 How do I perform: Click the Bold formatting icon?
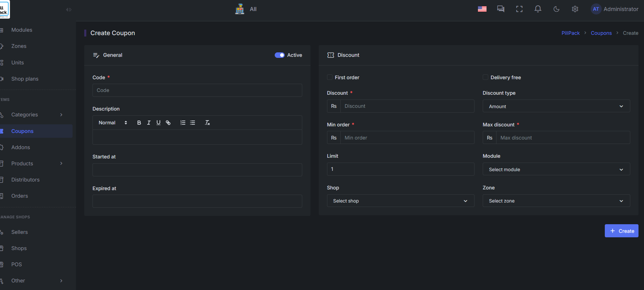(139, 123)
